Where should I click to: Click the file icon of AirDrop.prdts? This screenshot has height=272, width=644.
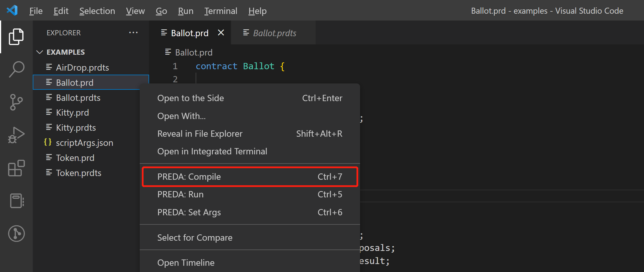[49, 67]
